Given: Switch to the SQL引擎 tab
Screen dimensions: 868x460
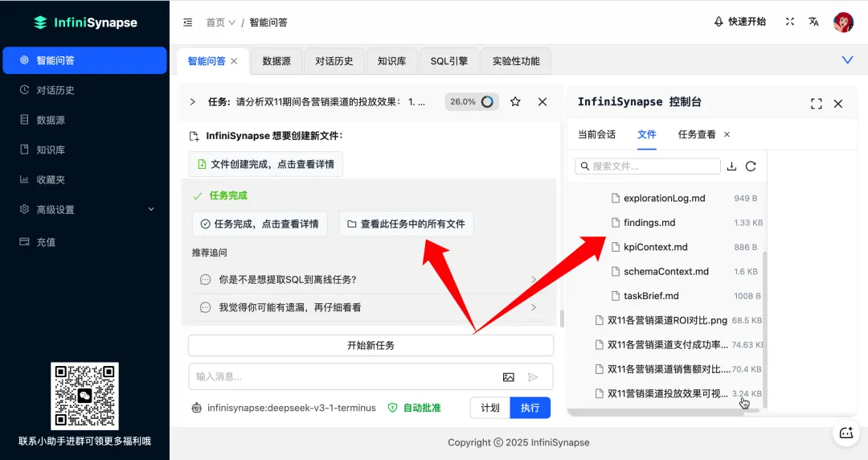Looking at the screenshot, I should (449, 61).
